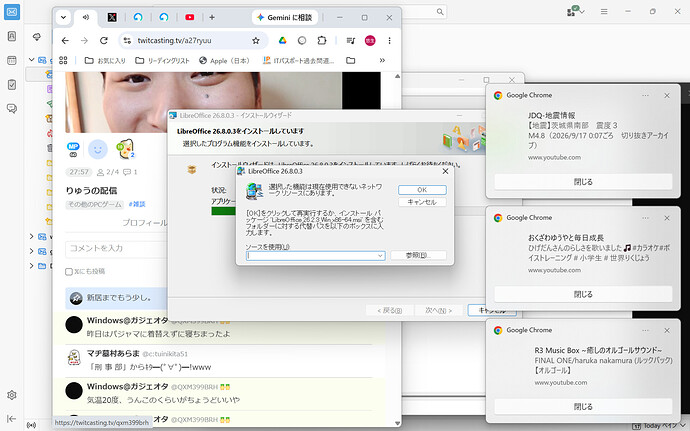Screen dimensions: 690x431
Task: Toggle the Xにも投稿 checkbox
Action: [x=69, y=272]
